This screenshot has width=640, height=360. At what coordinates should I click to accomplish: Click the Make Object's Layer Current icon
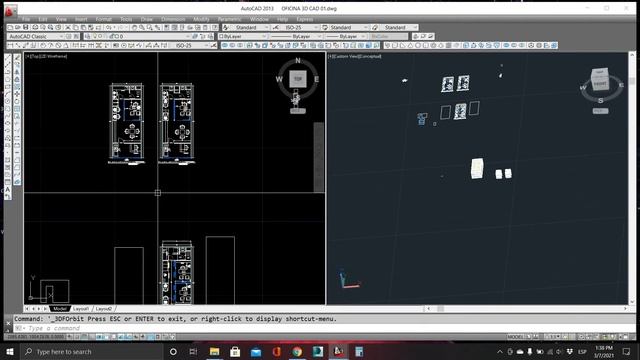195,36
